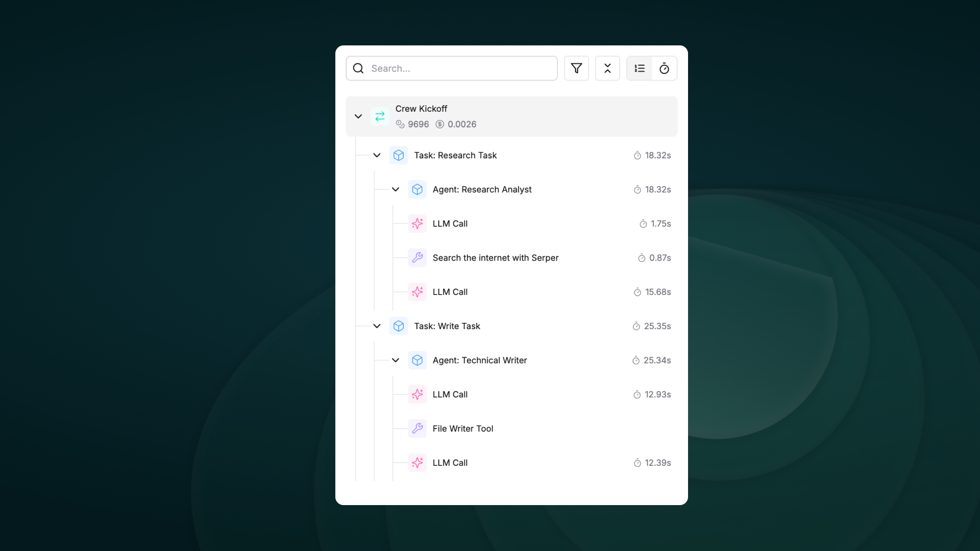This screenshot has width=980, height=551.
Task: Click the magnifying glass search icon
Action: point(358,68)
